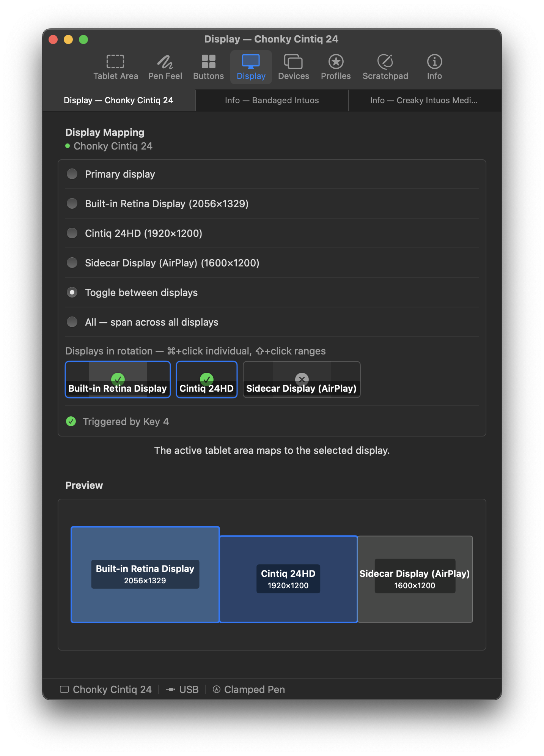Click the tablet icon beside Chonky Cintiq 24
The height and width of the screenshot is (756, 544).
(x=64, y=689)
